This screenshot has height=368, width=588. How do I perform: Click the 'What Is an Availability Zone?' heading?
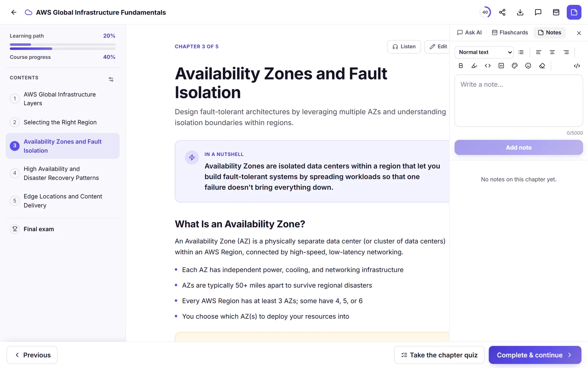tap(240, 224)
